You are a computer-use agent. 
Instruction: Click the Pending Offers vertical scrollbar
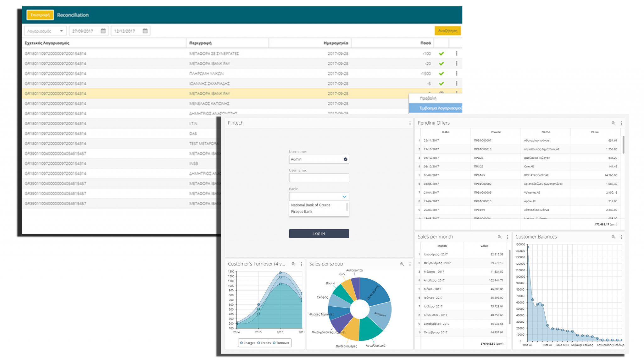(623, 145)
